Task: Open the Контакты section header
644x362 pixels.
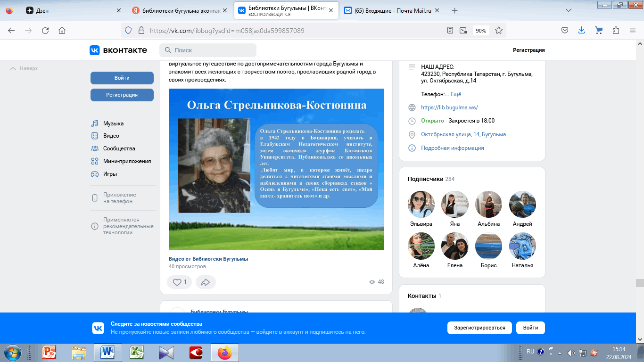Action: (x=424, y=296)
